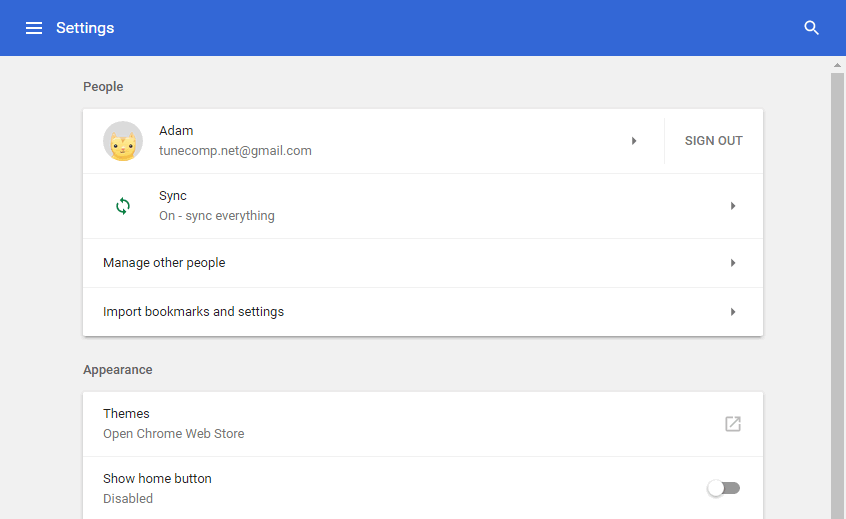The height and width of the screenshot is (519, 846).
Task: Click the People section heading
Action: [x=103, y=87]
